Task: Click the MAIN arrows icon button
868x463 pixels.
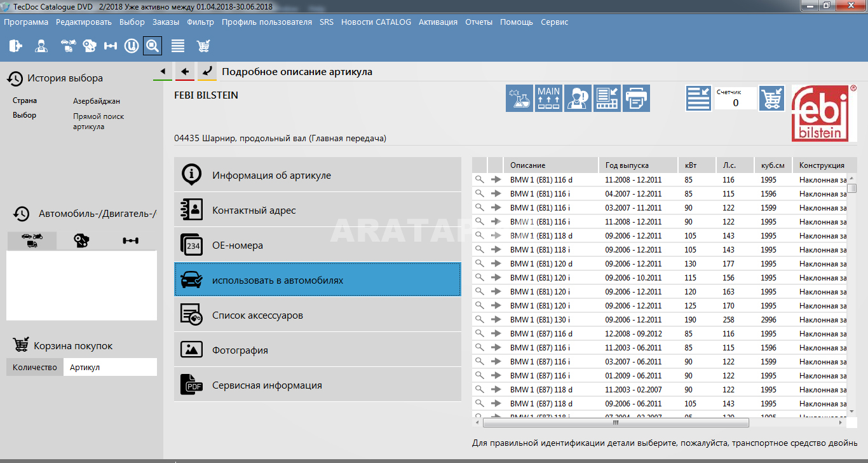Action: tap(548, 98)
